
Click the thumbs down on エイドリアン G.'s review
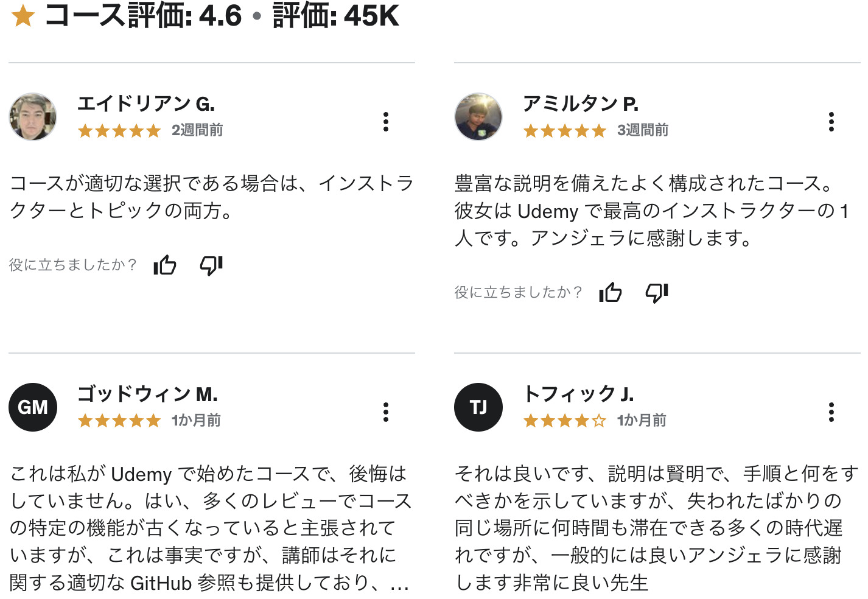coord(211,265)
